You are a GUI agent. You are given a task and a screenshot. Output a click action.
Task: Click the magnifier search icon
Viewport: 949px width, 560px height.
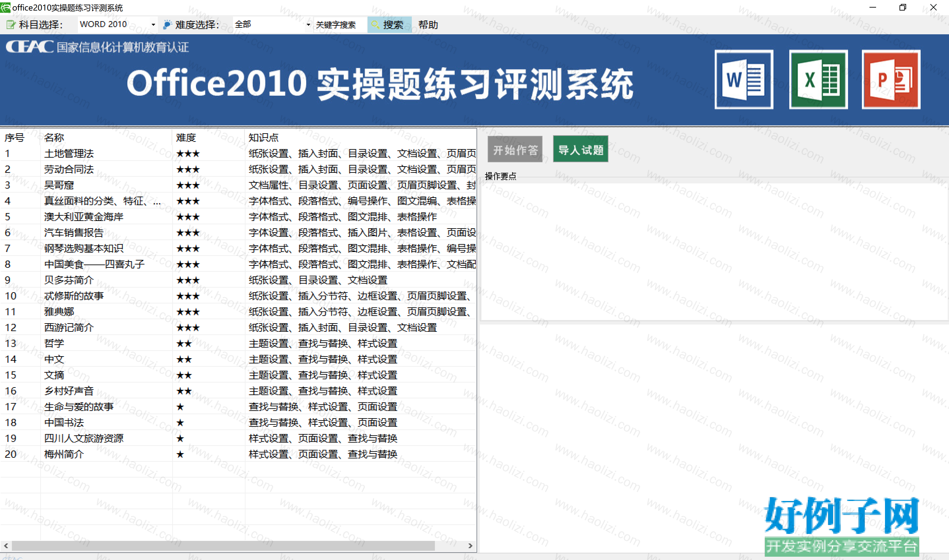(x=375, y=24)
